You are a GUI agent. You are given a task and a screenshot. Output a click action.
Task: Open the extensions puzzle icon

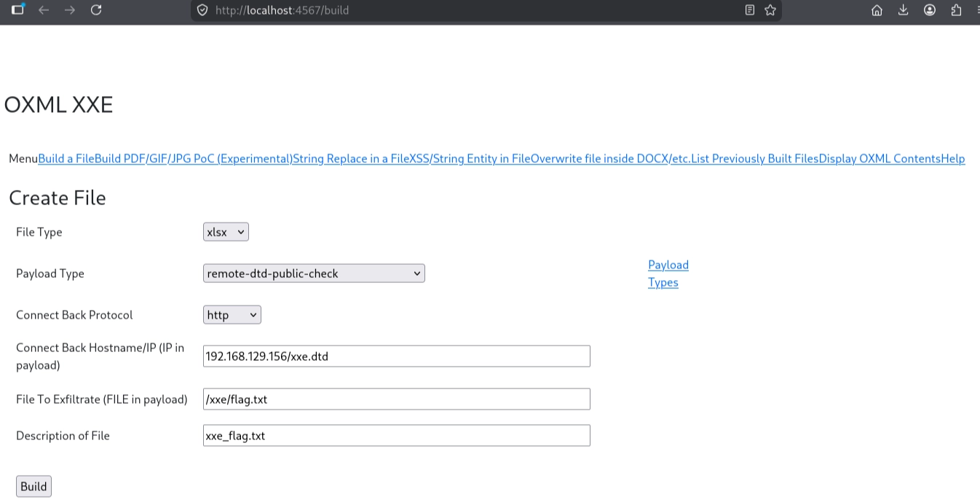click(x=956, y=10)
